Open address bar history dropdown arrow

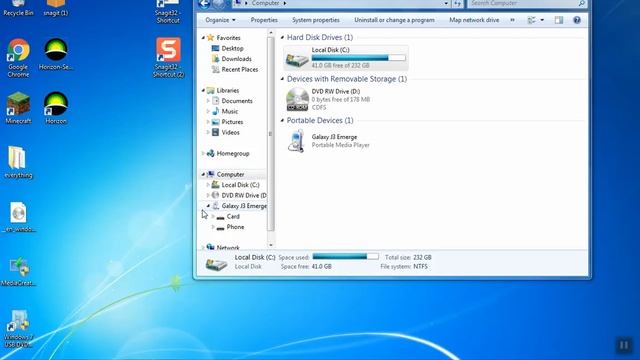click(446, 3)
